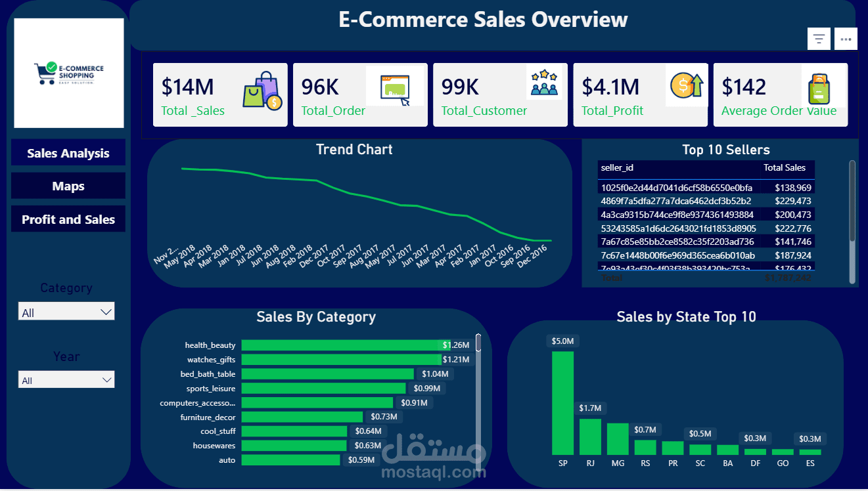
Task: Expand the Category dropdown filter
Action: [66, 312]
